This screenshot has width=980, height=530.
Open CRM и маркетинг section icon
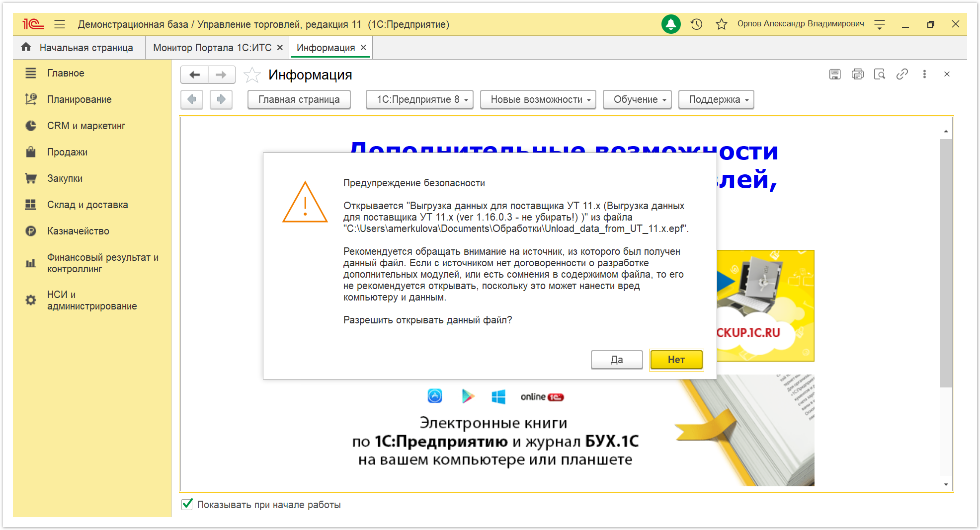click(31, 126)
